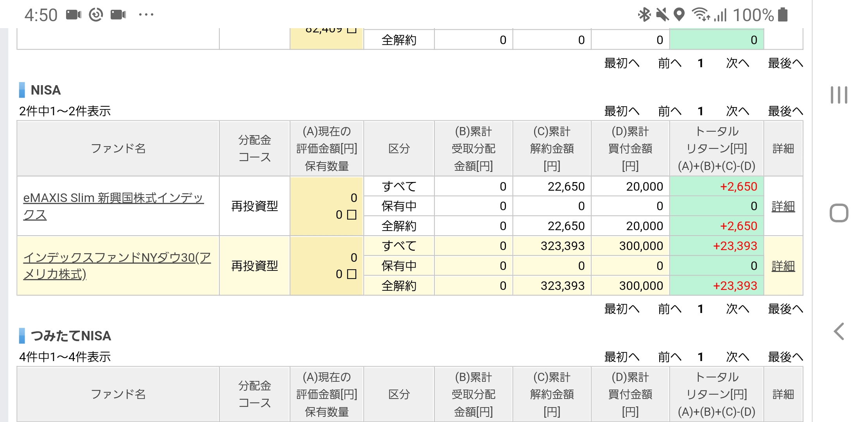868x422 pixels.
Task: Jump to 最後へ below NISA table
Action: 785,309
